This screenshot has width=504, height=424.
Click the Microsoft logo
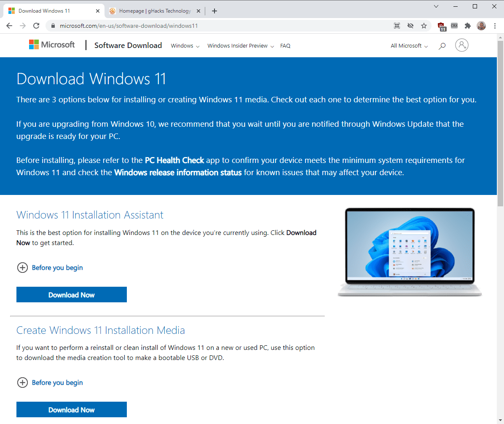[51, 44]
